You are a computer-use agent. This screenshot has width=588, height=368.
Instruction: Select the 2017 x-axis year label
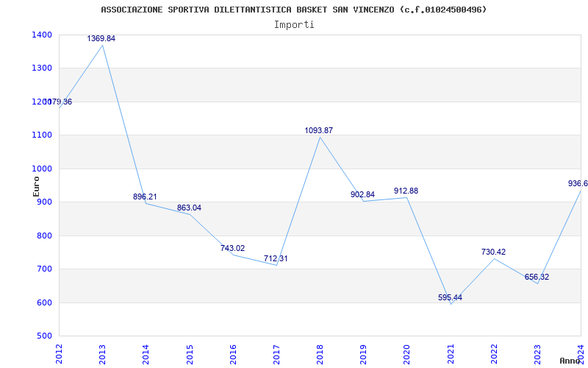(277, 354)
